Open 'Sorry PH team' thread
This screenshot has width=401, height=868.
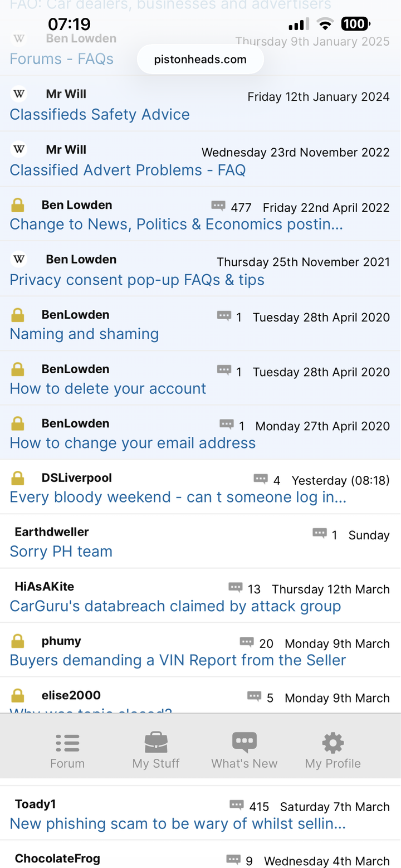click(x=61, y=552)
